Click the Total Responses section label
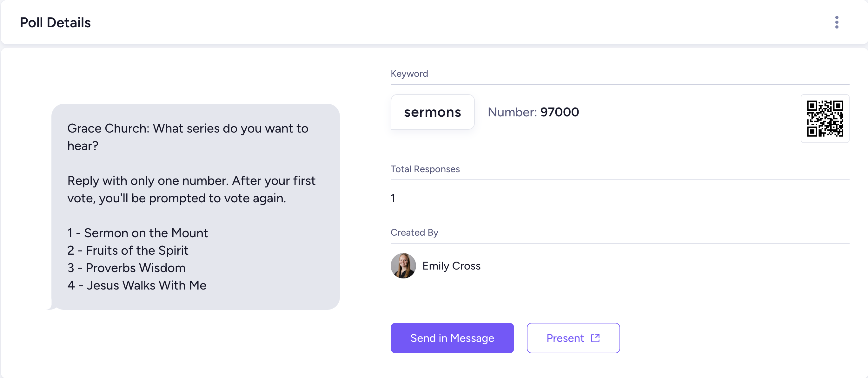The image size is (868, 378). click(425, 169)
